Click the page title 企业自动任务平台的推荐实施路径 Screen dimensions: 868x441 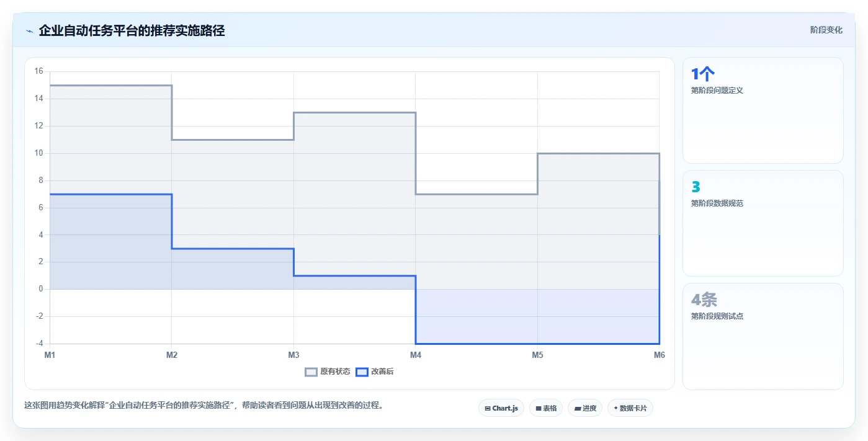click(x=132, y=30)
